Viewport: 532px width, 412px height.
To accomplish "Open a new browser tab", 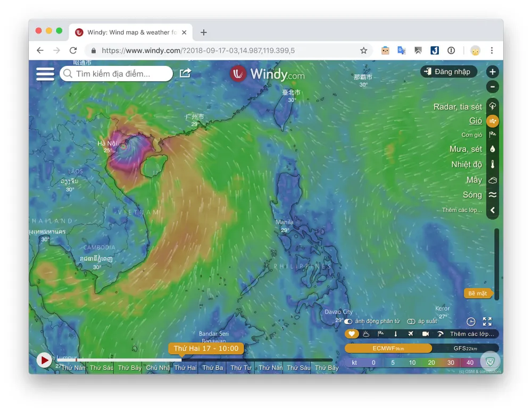I will [203, 32].
